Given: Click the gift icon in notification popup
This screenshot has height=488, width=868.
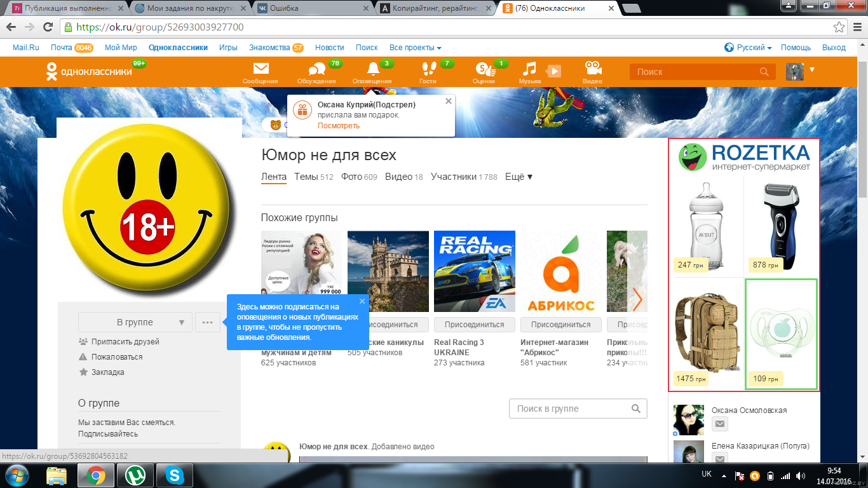Looking at the screenshot, I should pyautogui.click(x=302, y=110).
